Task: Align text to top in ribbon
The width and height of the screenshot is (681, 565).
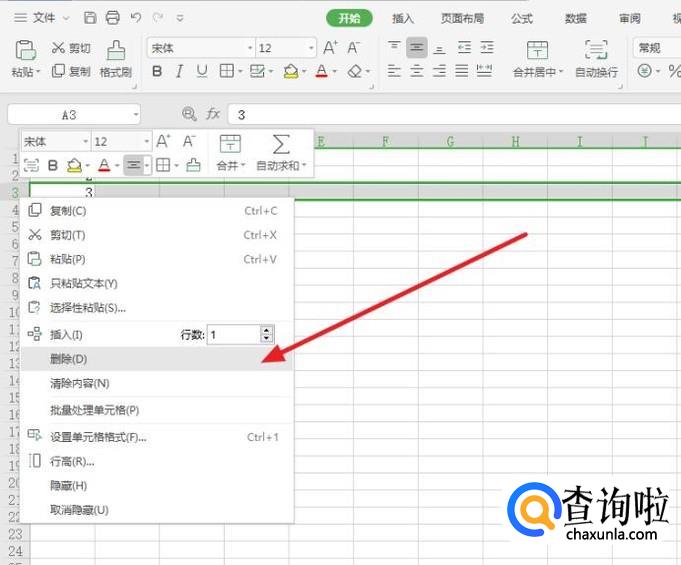Action: point(394,47)
